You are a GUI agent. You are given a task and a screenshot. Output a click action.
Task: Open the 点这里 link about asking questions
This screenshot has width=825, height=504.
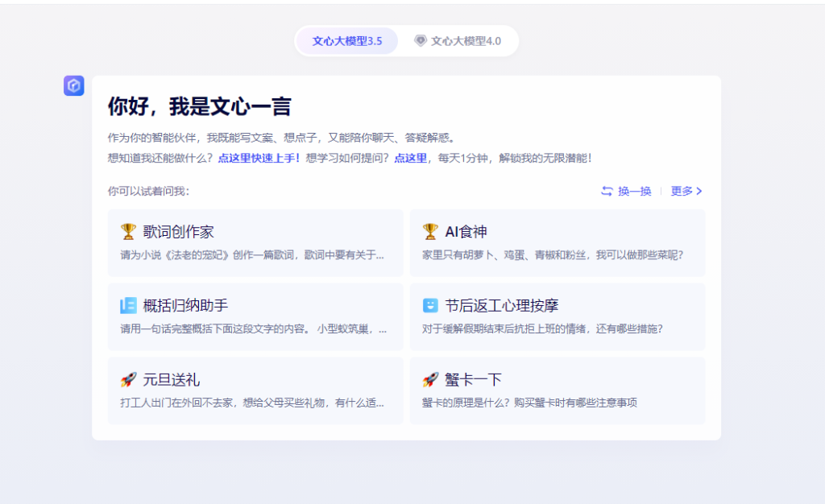(x=410, y=158)
